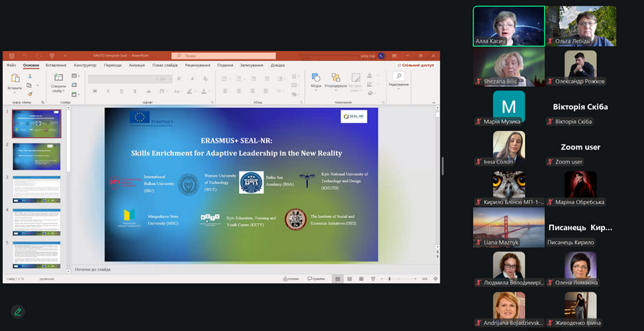
Task: Switch to Slide Sorter view icon
Action: click(x=349, y=279)
